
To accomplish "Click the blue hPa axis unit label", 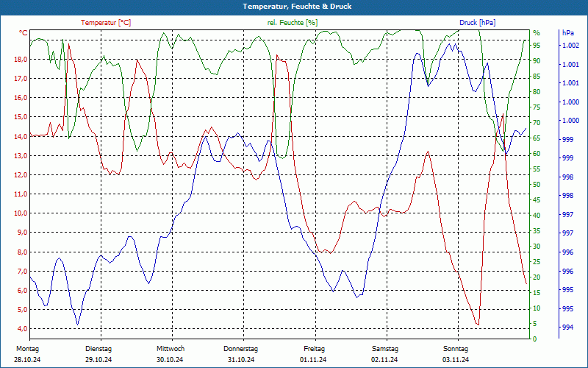I will [x=568, y=33].
